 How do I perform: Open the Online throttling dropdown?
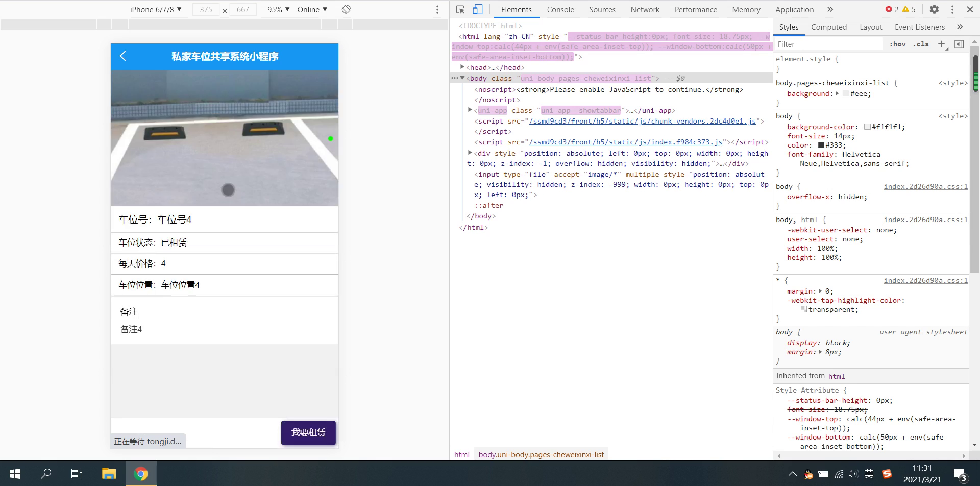pyautogui.click(x=312, y=9)
